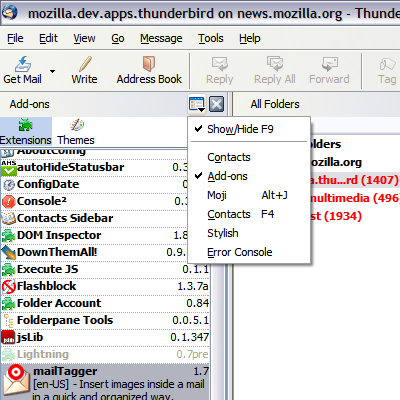
Task: Click the Reply All toolbar icon
Action: [x=275, y=64]
